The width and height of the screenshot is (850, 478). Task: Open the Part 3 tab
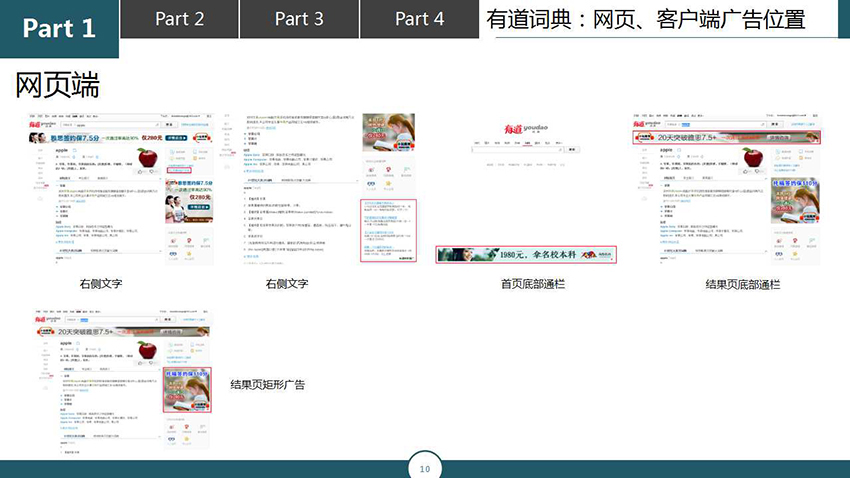click(299, 19)
